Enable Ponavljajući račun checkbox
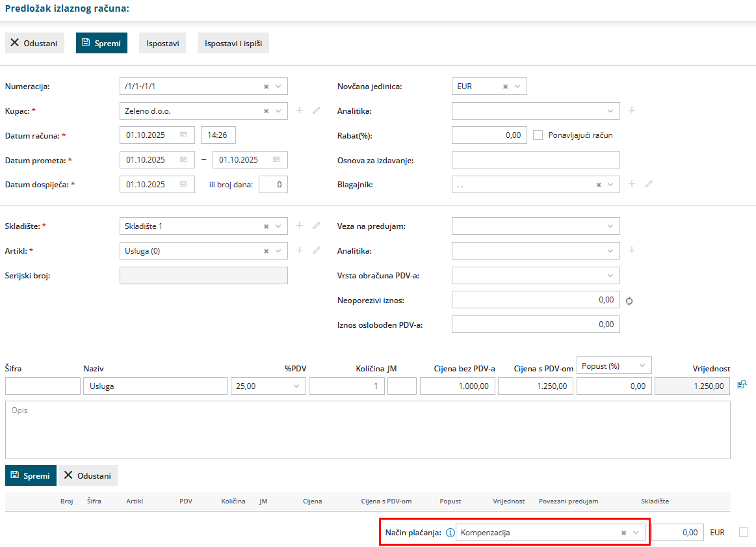The width and height of the screenshot is (756, 547). click(x=538, y=135)
